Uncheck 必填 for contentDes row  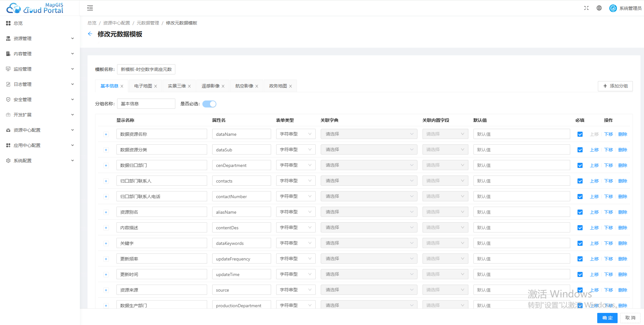(x=580, y=228)
